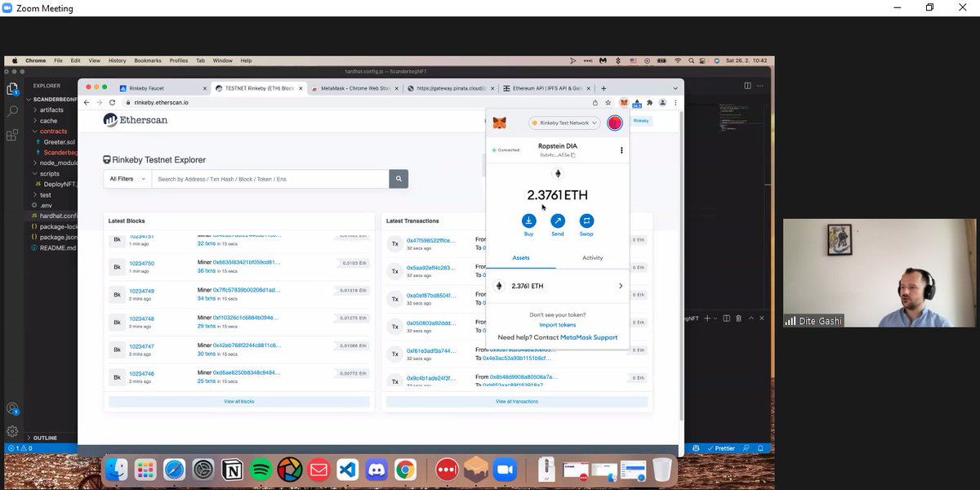The image size is (980, 490).
Task: Click the Chrome address bar URL
Action: point(162,103)
